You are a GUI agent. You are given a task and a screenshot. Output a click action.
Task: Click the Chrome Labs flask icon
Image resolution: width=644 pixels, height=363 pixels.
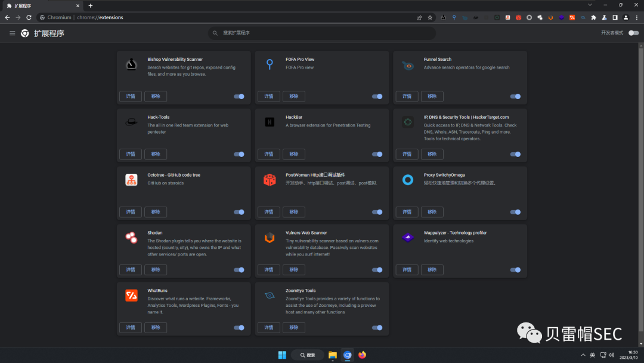click(x=604, y=18)
